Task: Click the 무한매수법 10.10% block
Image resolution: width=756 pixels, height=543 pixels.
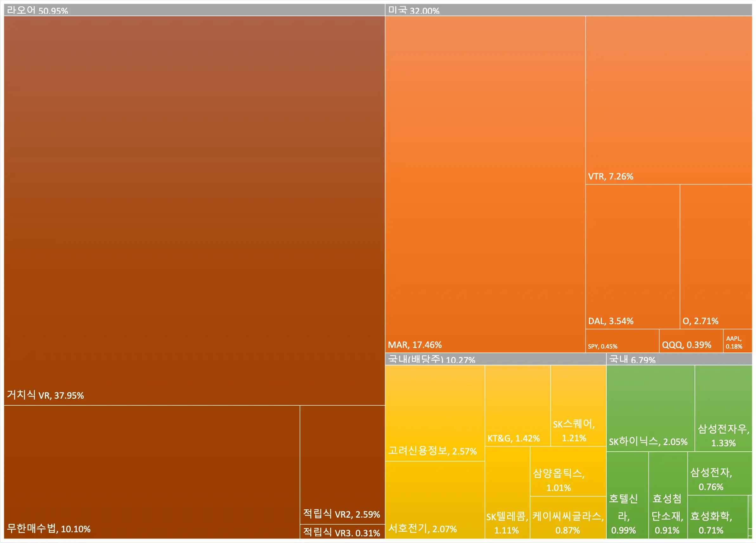Action: pyautogui.click(x=152, y=472)
